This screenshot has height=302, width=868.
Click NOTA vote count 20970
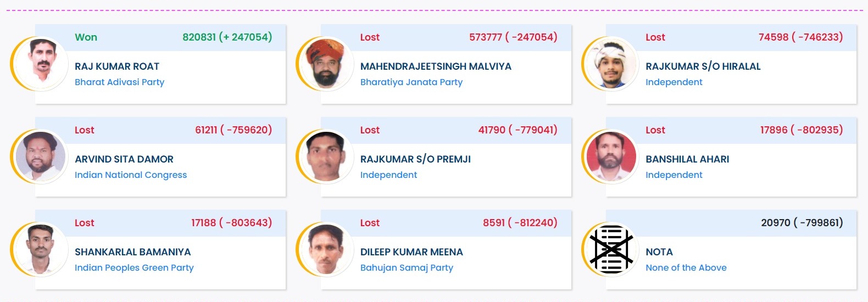[x=775, y=223]
